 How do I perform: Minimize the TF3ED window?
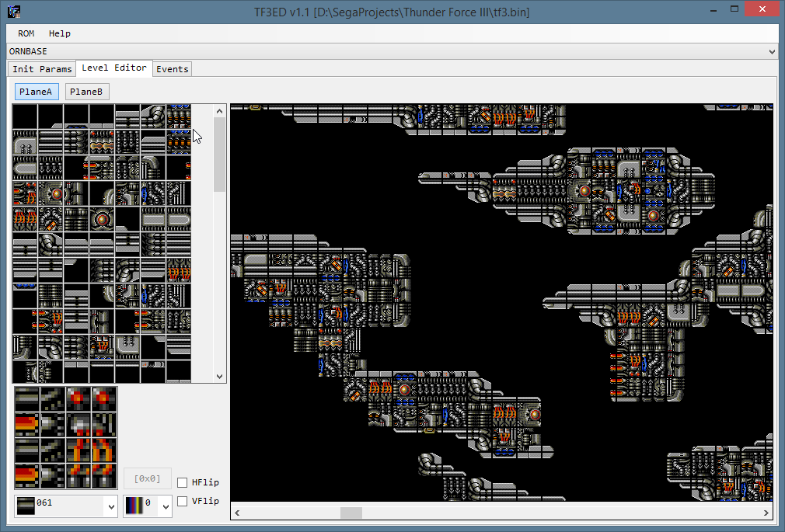[x=713, y=9]
